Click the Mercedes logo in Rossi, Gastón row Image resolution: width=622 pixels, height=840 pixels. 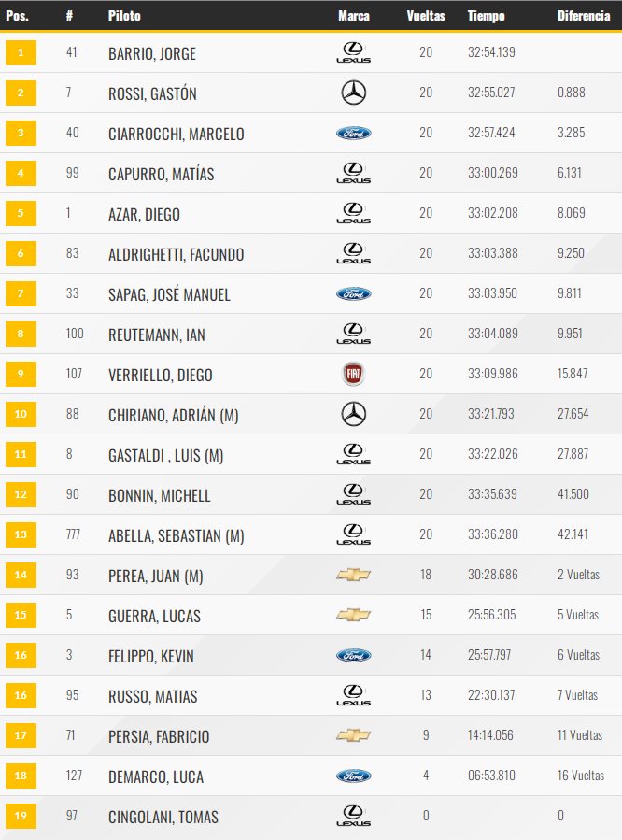pyautogui.click(x=353, y=93)
